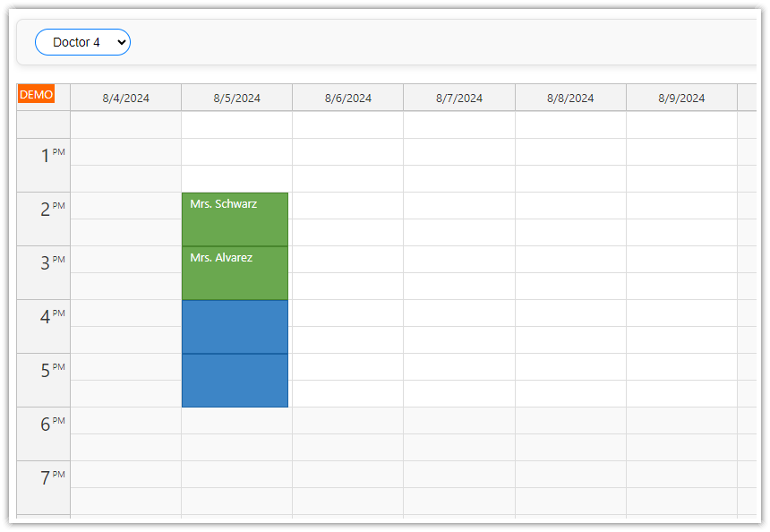Select the 8/4/2024 column header

125,98
